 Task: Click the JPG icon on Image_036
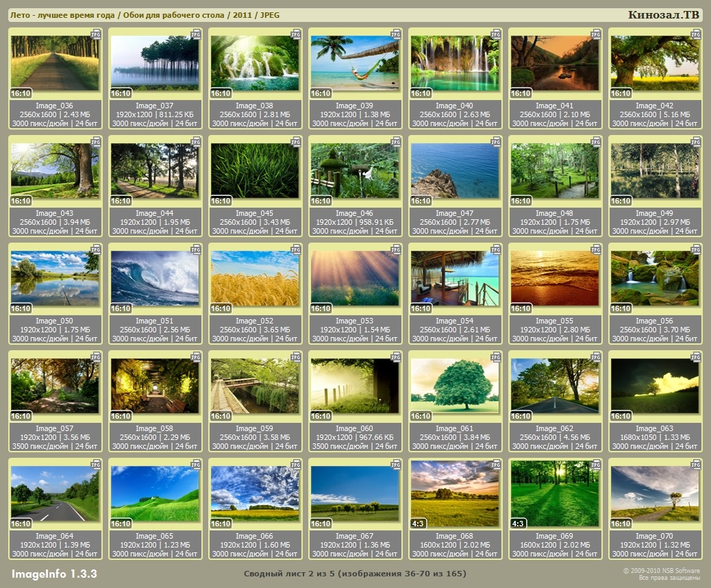coord(95,33)
